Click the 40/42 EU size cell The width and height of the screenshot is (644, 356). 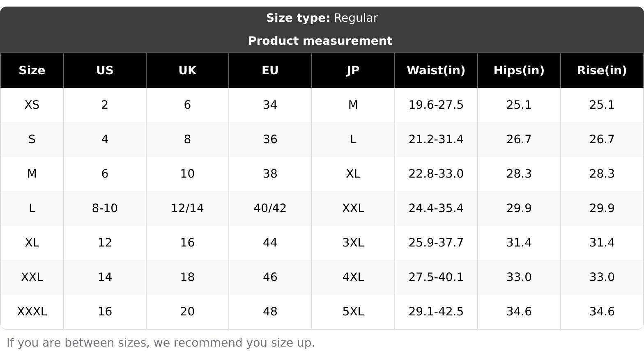[270, 208]
